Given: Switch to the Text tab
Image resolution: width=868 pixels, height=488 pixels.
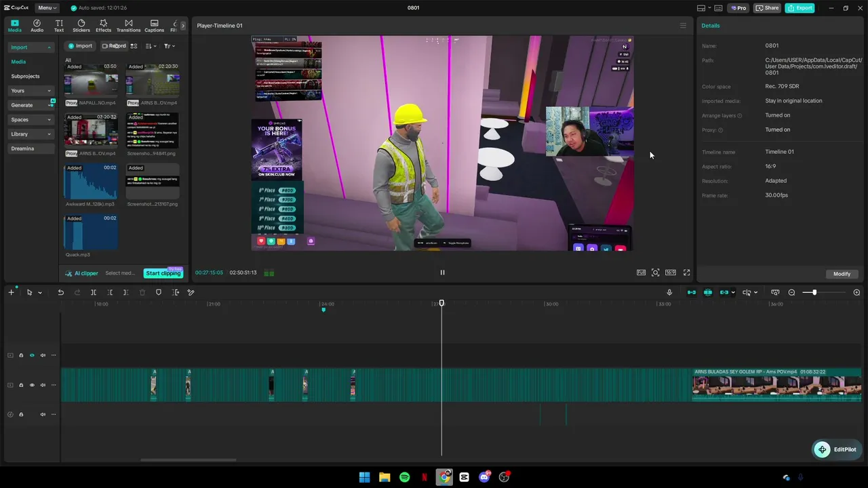Looking at the screenshot, I should click(x=59, y=26).
